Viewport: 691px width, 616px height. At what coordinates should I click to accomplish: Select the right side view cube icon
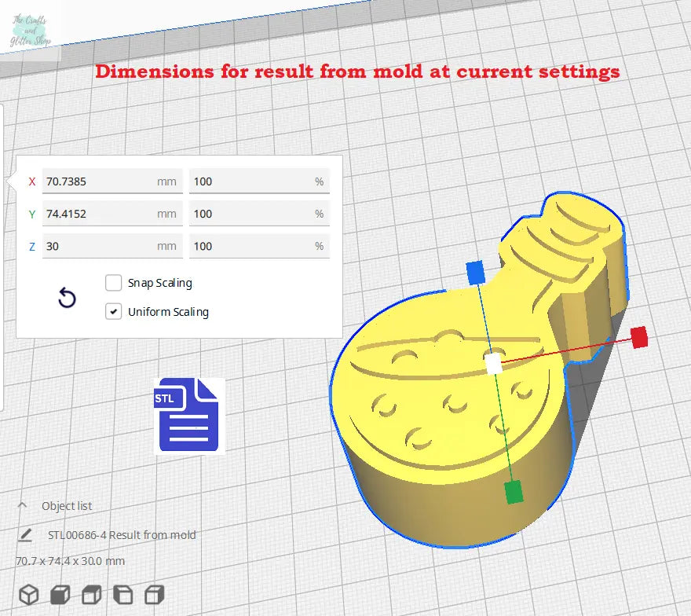click(155, 594)
